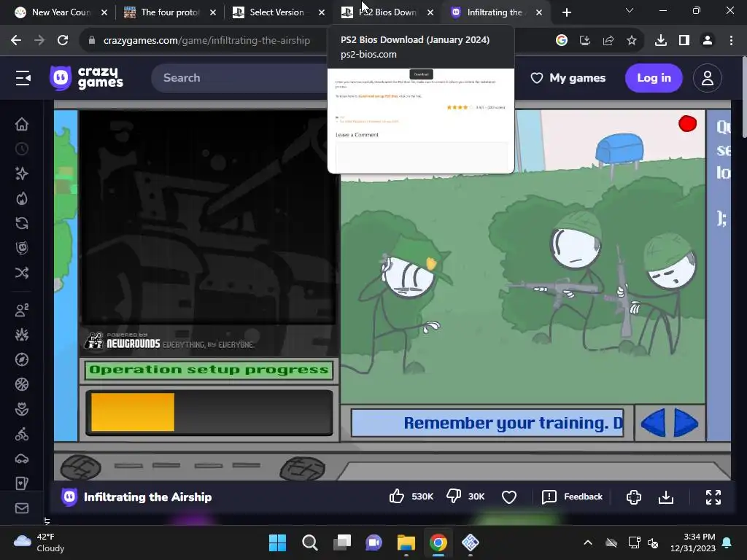This screenshot has width=747, height=560.
Task: Toggle the Chrome side panel
Action: coord(684,41)
